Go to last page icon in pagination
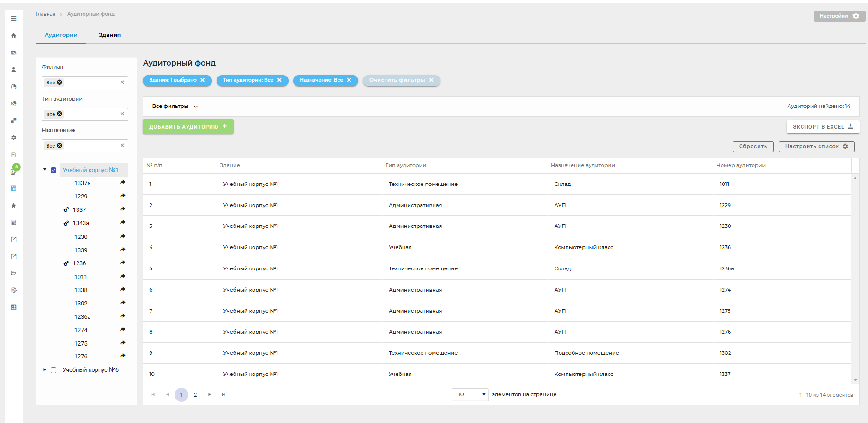 [223, 395]
